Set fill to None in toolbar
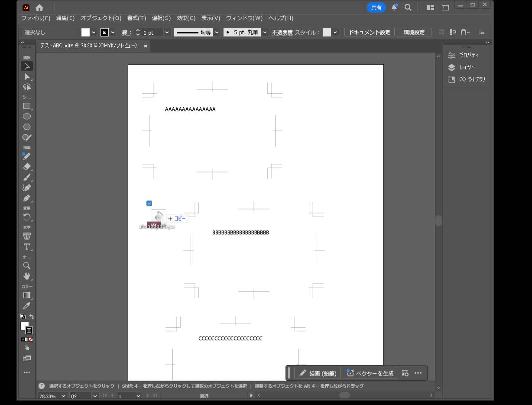The height and width of the screenshot is (405, 532). [31, 340]
